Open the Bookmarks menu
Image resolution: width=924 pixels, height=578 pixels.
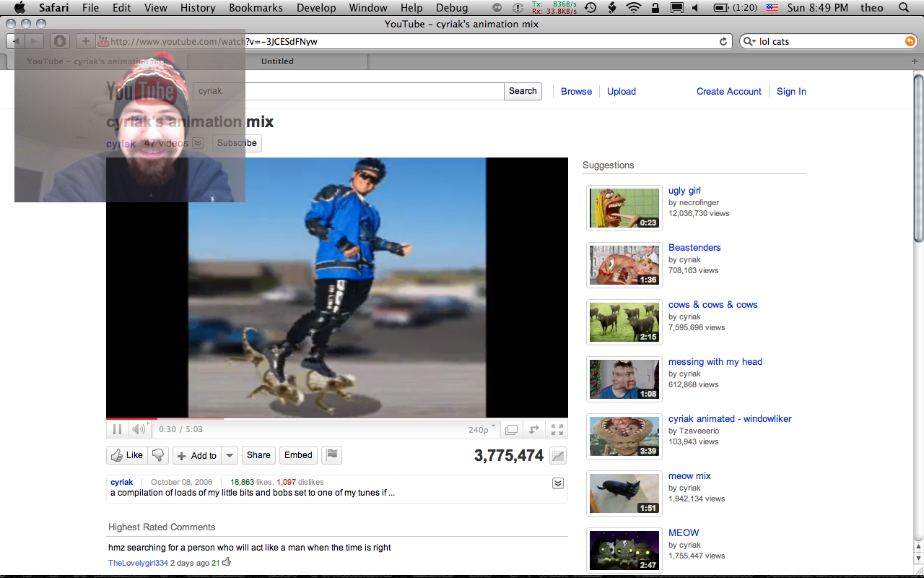(256, 8)
